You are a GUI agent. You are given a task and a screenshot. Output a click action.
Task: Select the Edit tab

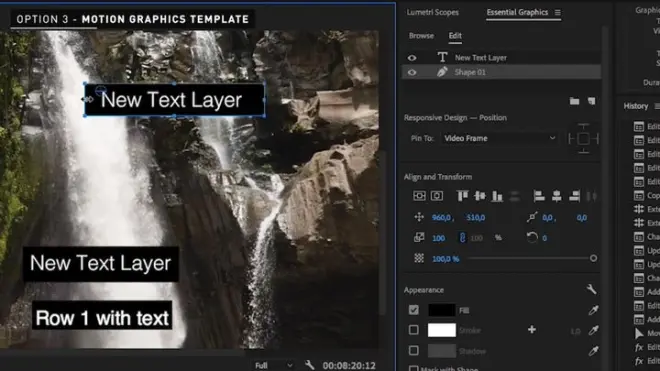(455, 36)
